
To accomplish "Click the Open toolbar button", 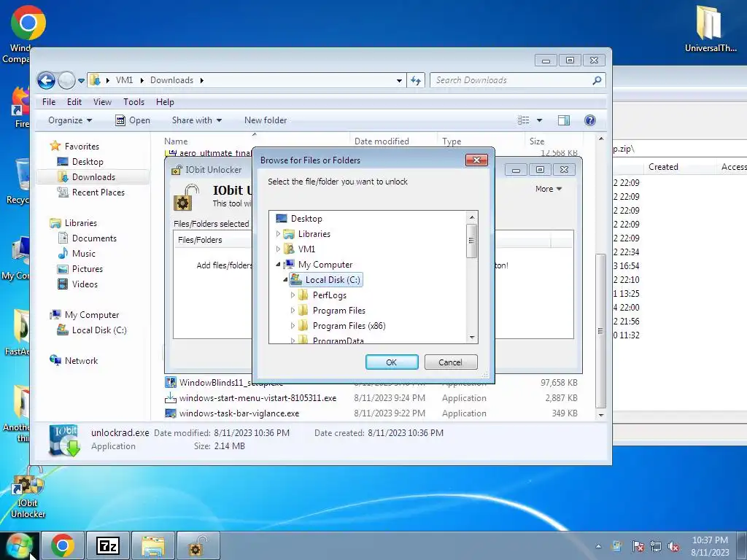I will [x=133, y=120].
